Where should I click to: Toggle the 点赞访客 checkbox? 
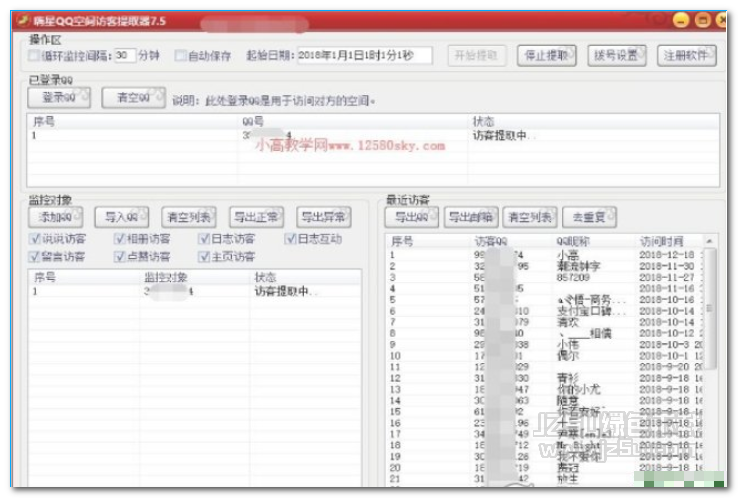coord(119,257)
